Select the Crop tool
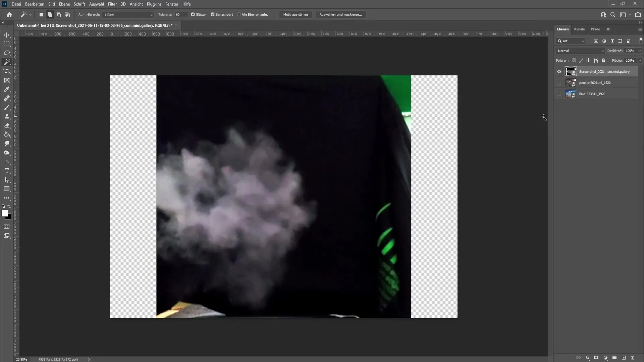Viewport: 644px width, 362px height. 7,71
